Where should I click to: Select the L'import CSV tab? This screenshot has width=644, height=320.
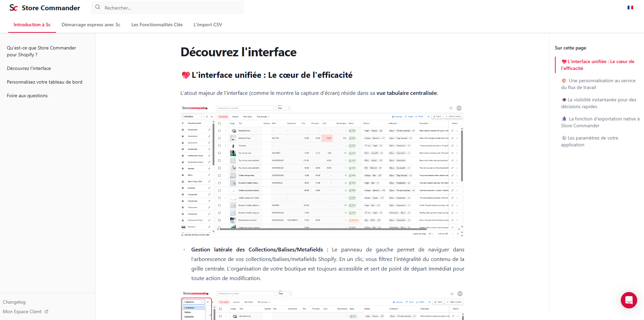[x=207, y=25]
